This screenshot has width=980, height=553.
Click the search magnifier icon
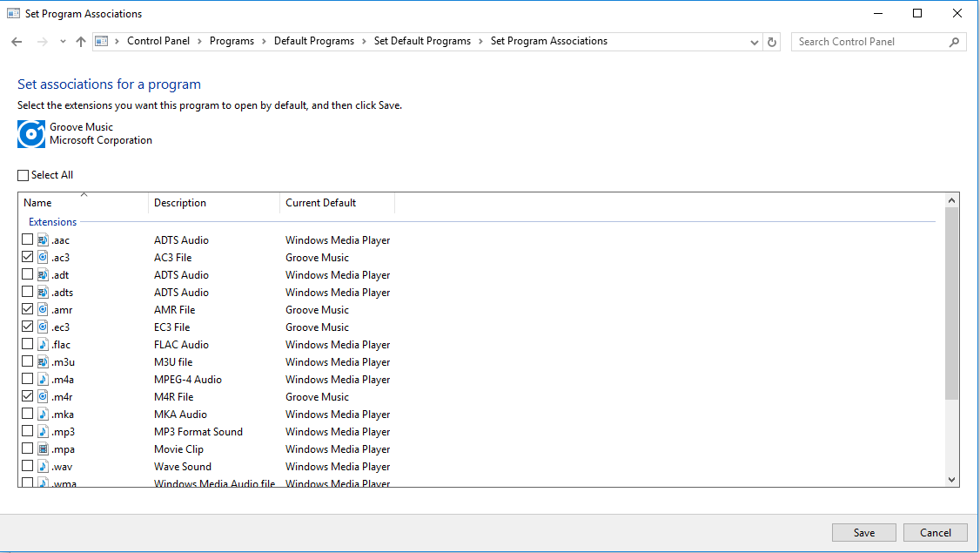[x=954, y=42]
